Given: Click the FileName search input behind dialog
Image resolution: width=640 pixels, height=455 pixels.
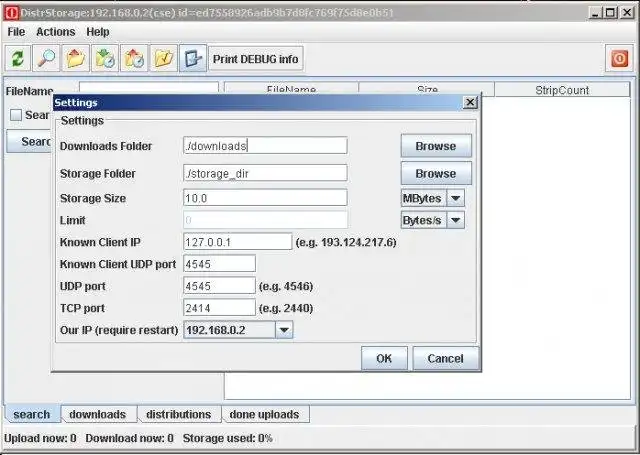Looking at the screenshot, I should (149, 87).
